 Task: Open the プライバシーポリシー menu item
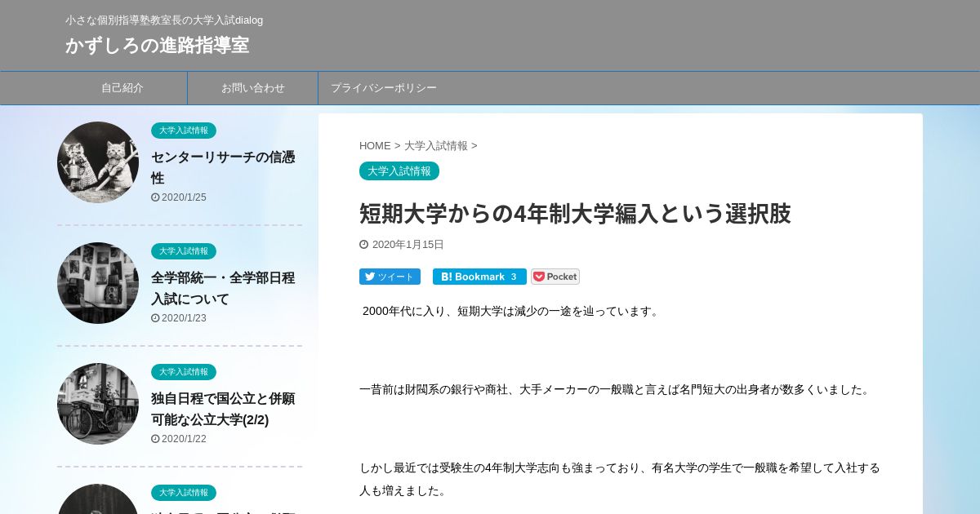pos(384,88)
